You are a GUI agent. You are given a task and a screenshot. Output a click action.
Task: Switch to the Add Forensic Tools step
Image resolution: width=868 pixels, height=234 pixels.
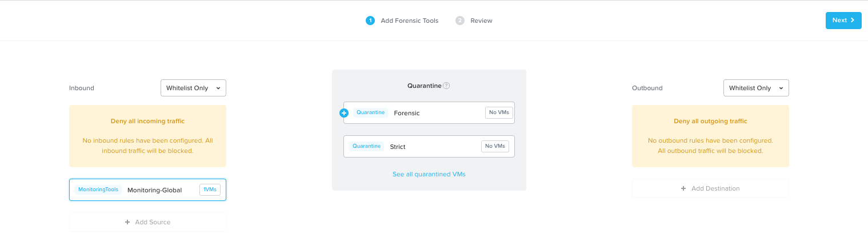tap(409, 21)
